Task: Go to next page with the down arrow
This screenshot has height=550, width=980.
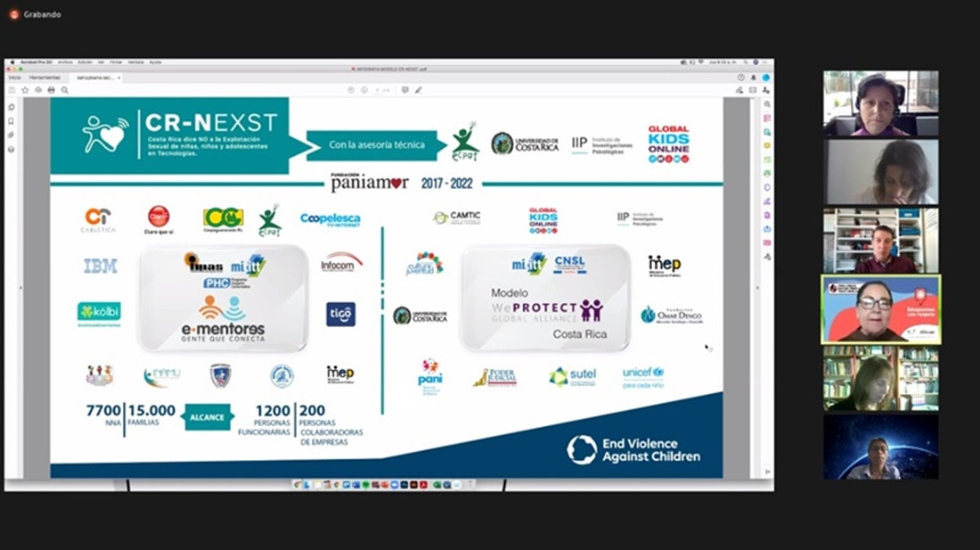Action: tap(363, 90)
